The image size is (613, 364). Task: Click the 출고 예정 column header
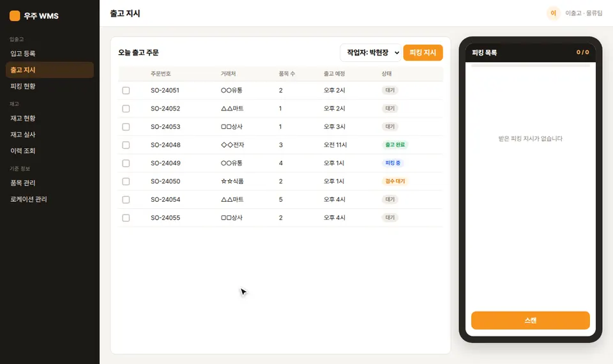[x=334, y=73]
